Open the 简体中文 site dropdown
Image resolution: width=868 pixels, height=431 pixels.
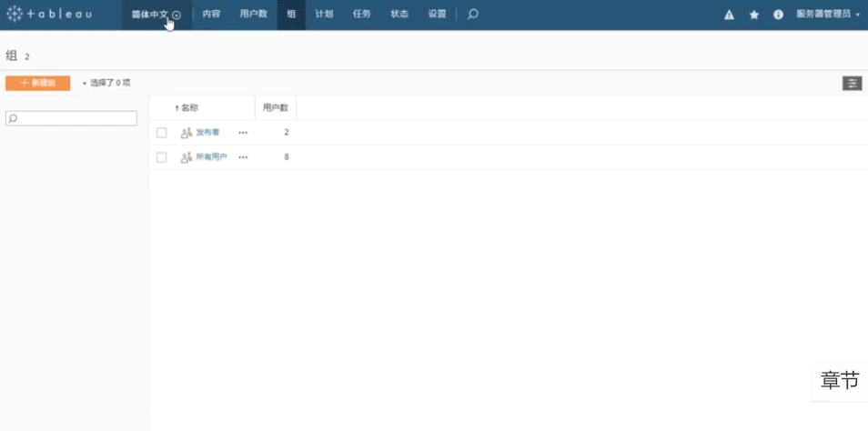156,15
